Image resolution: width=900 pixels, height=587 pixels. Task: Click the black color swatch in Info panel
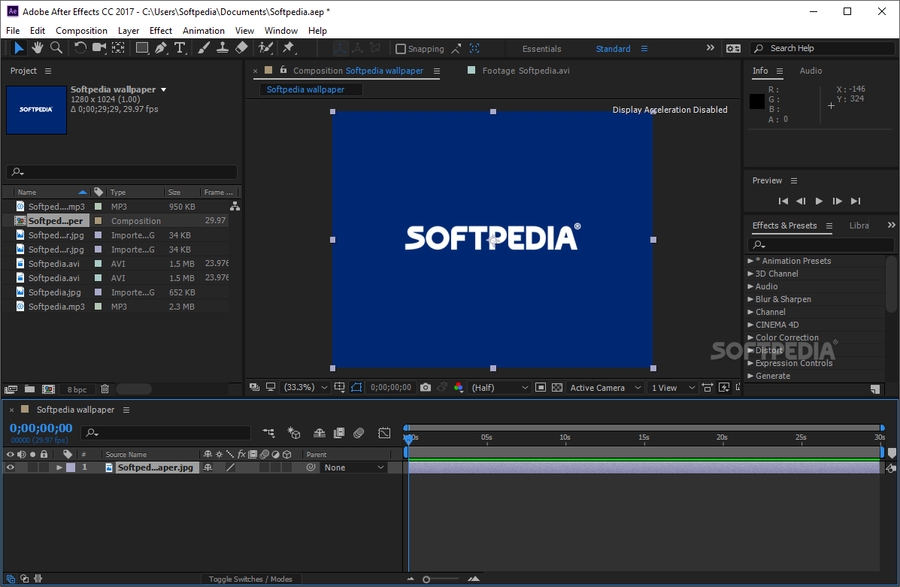757,101
